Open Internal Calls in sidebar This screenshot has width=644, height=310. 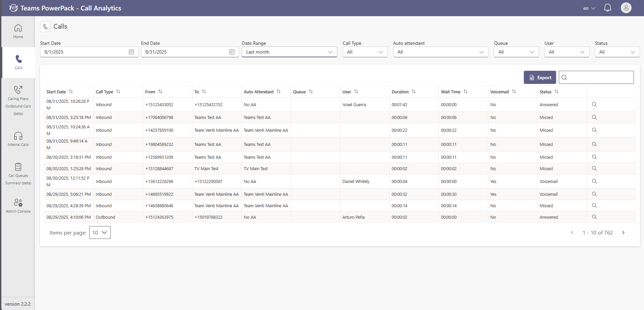(18, 139)
